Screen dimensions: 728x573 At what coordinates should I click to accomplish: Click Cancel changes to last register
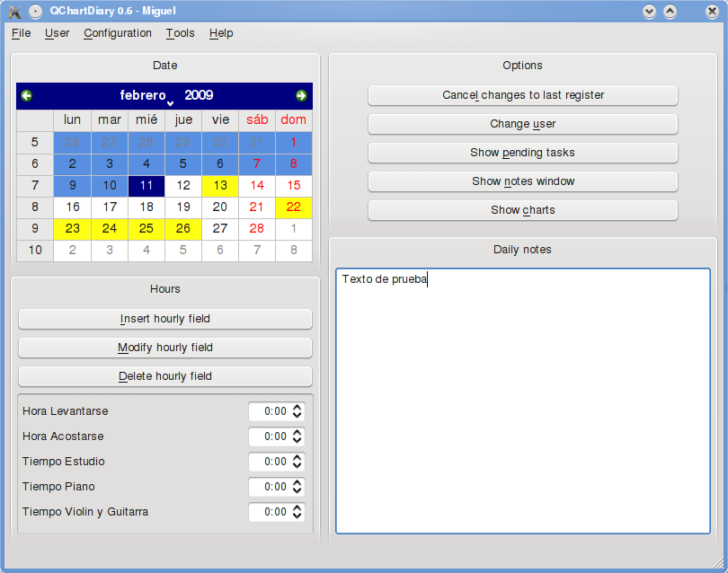(x=523, y=95)
